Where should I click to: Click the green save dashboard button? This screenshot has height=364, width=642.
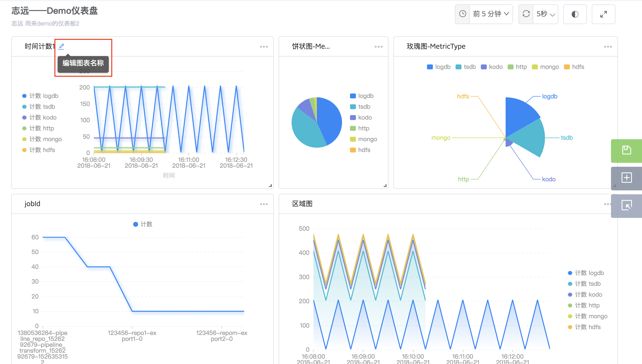pos(626,151)
